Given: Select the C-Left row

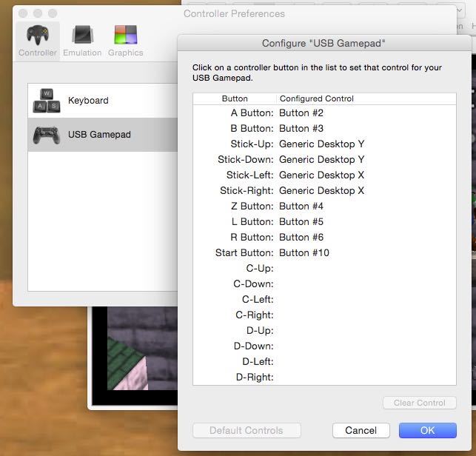Looking at the screenshot, I should [x=324, y=299].
